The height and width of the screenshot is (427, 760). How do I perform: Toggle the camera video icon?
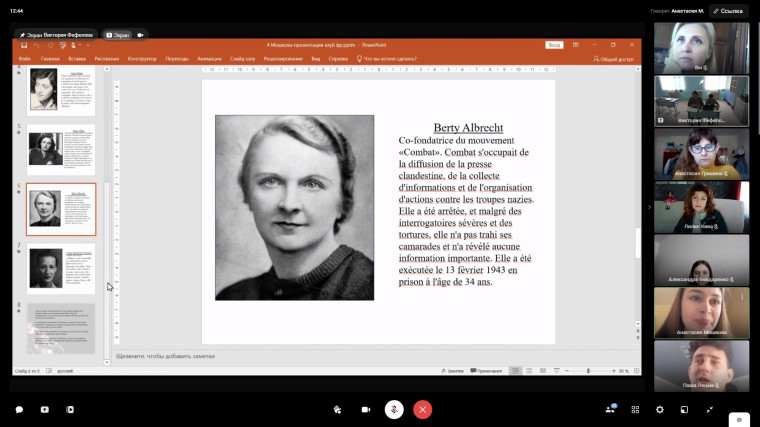[365, 410]
